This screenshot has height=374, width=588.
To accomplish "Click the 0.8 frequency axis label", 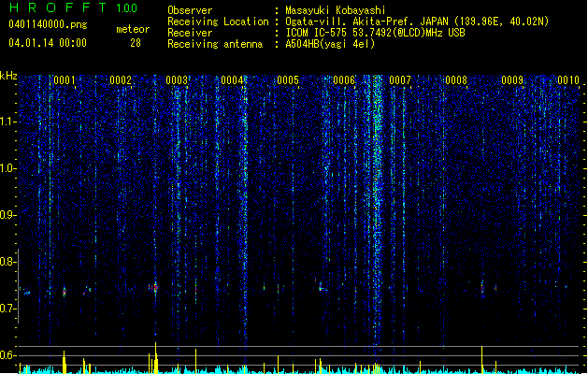I will pyautogui.click(x=7, y=262).
